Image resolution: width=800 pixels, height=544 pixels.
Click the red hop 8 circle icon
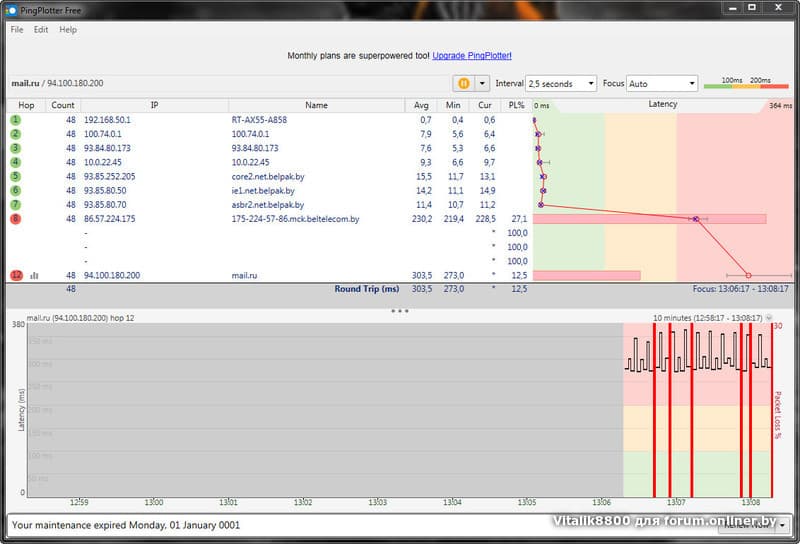(x=16, y=218)
